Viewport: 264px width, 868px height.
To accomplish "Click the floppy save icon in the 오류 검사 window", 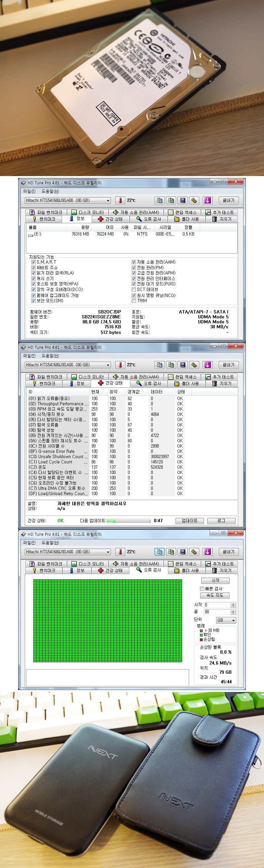I will 183,552.
